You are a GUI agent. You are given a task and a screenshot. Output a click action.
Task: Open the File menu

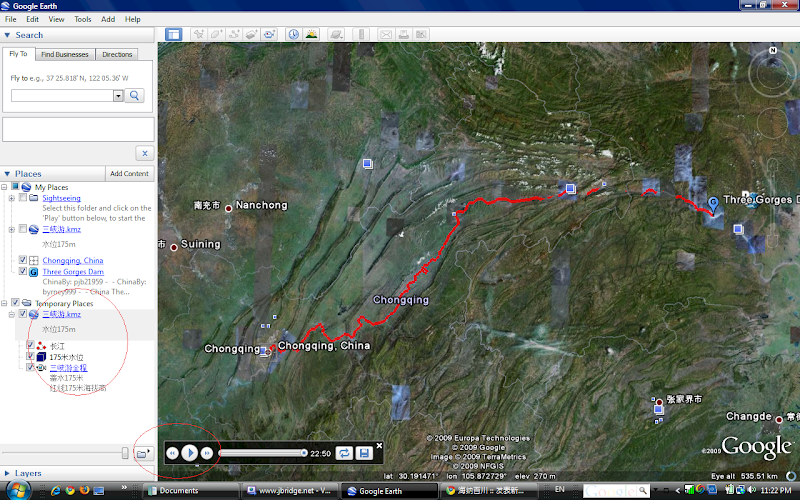tap(11, 19)
